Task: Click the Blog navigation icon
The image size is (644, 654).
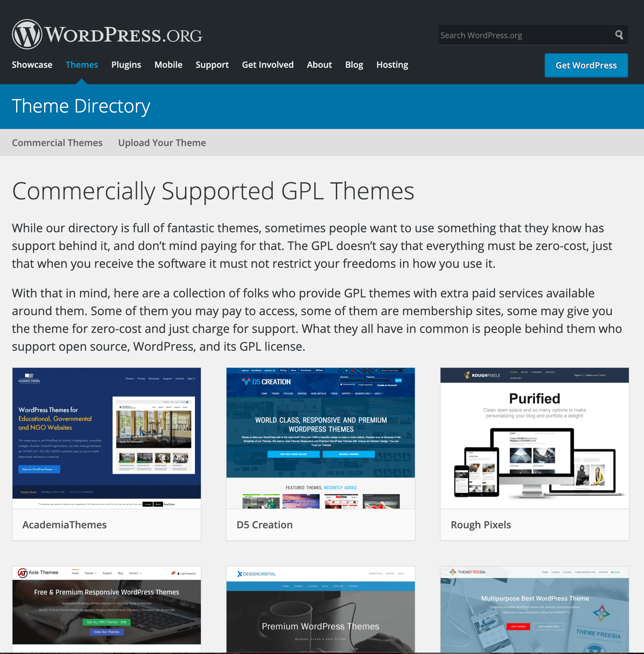Action: pyautogui.click(x=354, y=64)
